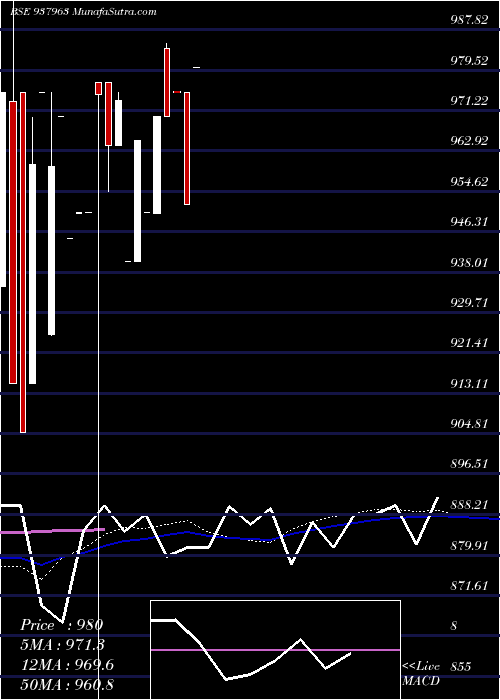This screenshot has width=500, height=700.
Task: Click the last red candle spanning 971 to 950
Action: pyautogui.click(x=187, y=148)
